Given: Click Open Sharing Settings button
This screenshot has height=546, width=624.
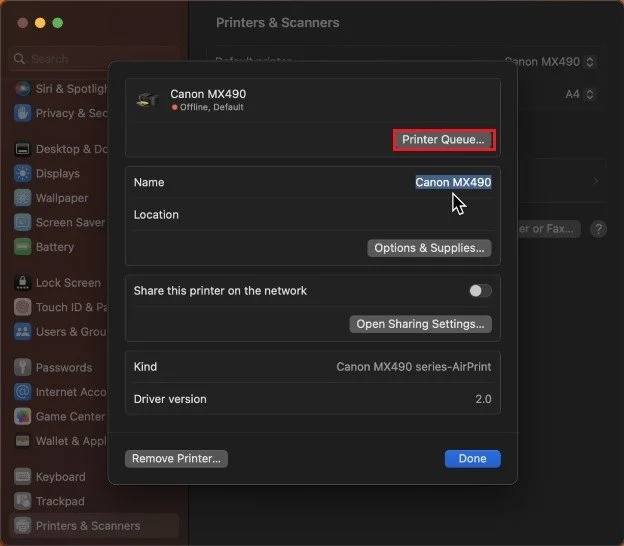Looking at the screenshot, I should (420, 324).
